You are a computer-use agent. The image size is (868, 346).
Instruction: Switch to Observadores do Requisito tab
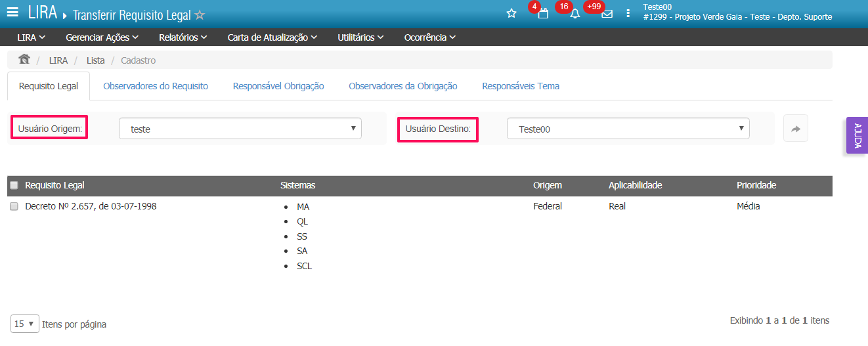pyautogui.click(x=156, y=86)
